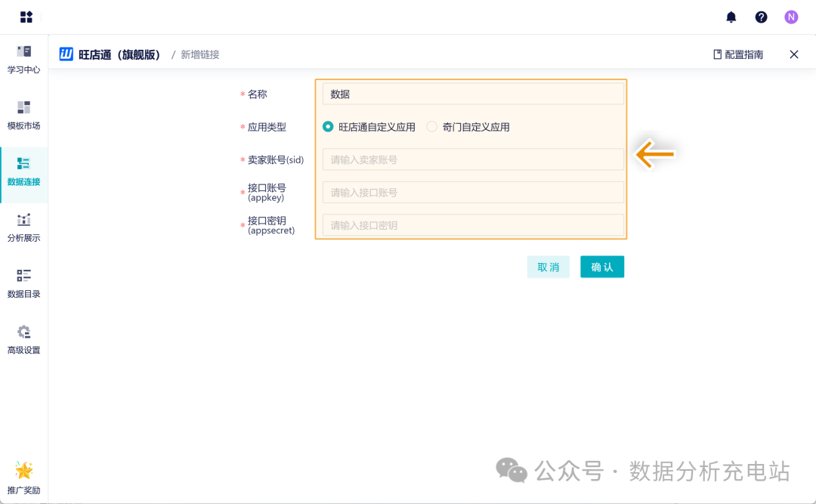Select 奇门自定义应用 radio option
The height and width of the screenshot is (504, 816).
pyautogui.click(x=468, y=127)
